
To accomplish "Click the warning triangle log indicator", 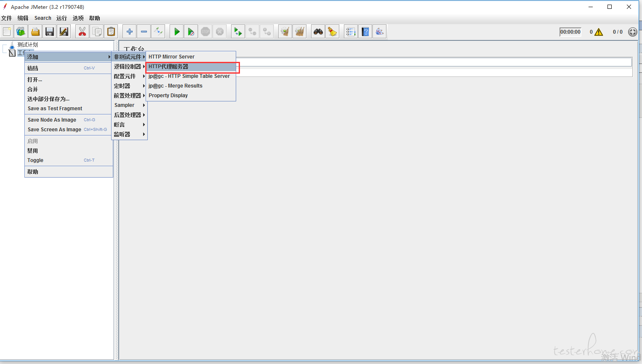I will pyautogui.click(x=599, y=32).
